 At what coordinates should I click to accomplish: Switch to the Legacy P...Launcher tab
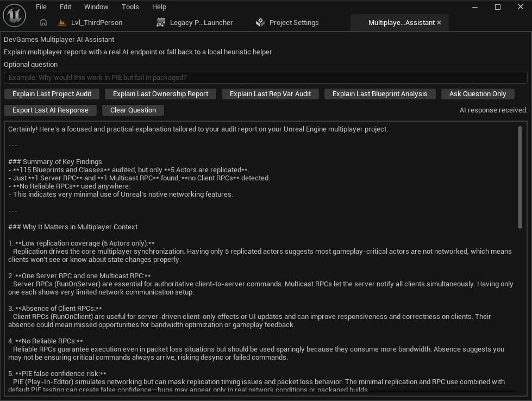[201, 22]
